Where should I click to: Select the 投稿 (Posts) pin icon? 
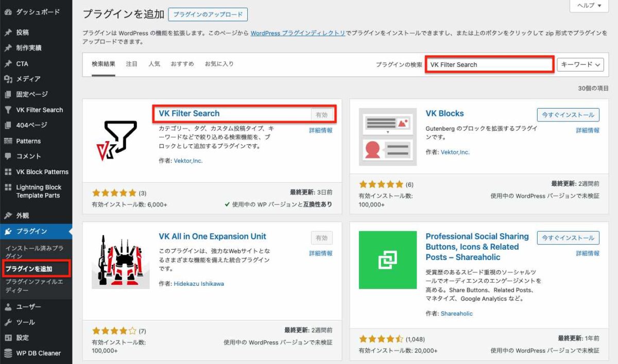click(x=7, y=32)
